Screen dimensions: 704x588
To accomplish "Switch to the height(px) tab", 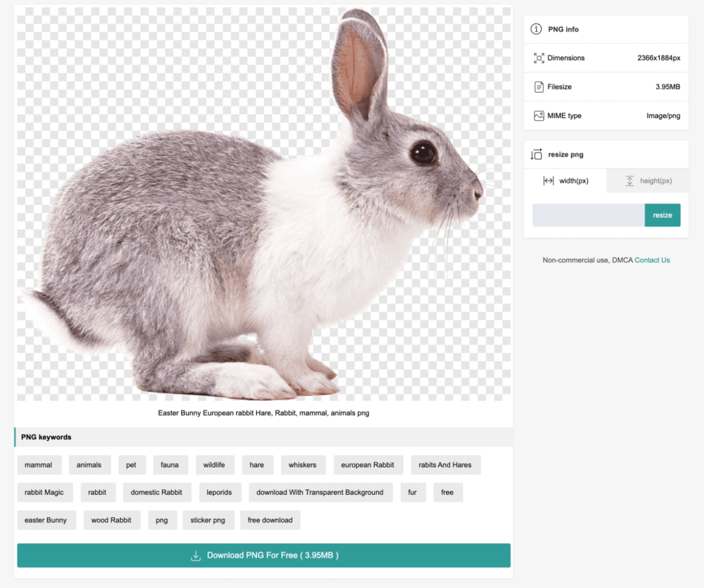I will coord(647,181).
